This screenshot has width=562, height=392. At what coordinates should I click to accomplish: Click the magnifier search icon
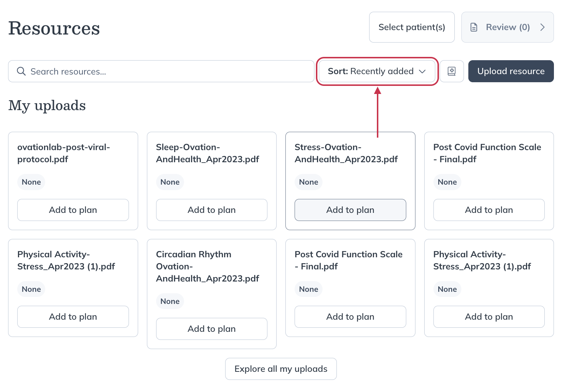point(21,71)
